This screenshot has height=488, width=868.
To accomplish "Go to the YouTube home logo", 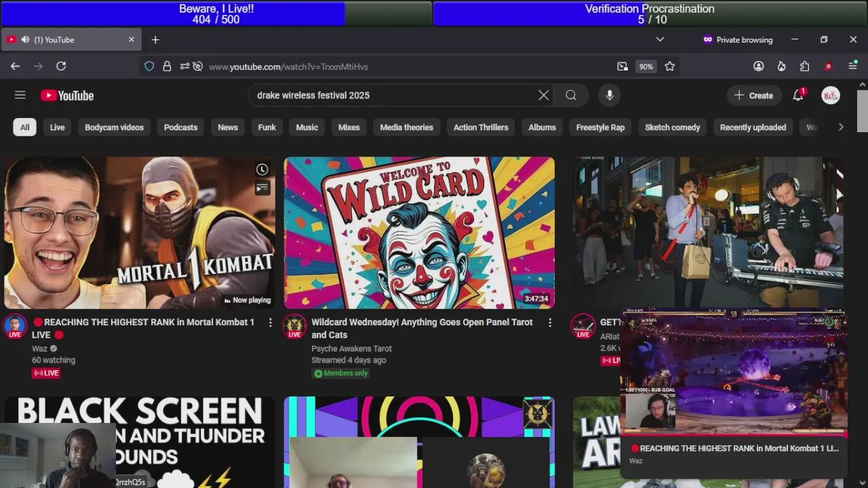I will pos(67,96).
